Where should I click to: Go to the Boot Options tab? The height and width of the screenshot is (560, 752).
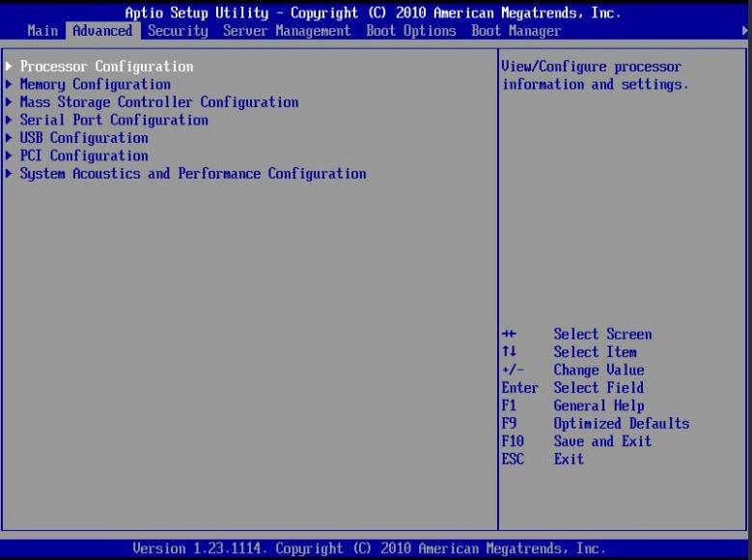(x=411, y=31)
